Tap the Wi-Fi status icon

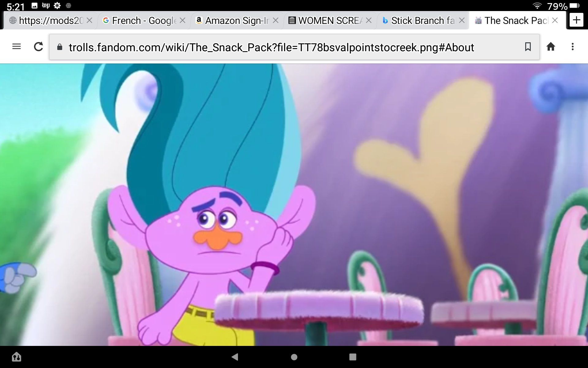(x=537, y=6)
